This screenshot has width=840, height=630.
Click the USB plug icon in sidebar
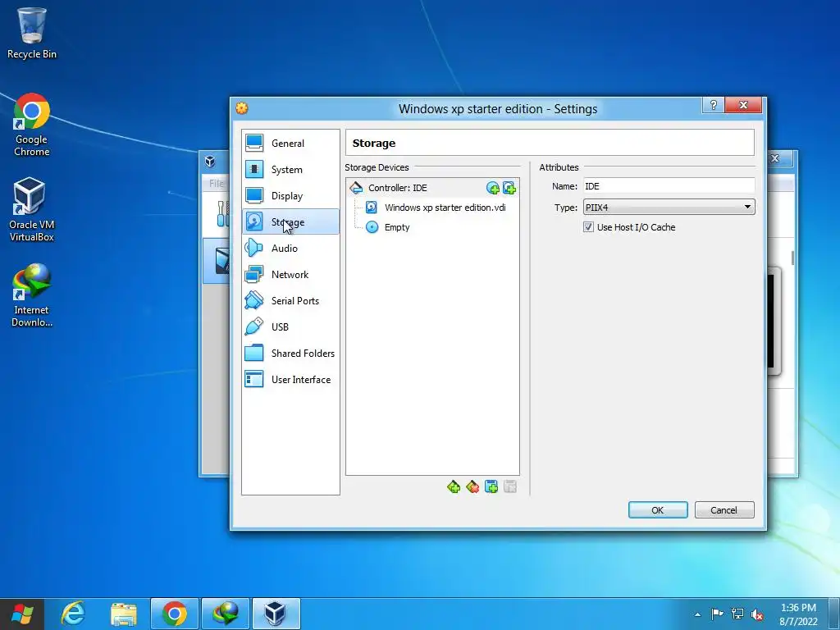tap(254, 326)
